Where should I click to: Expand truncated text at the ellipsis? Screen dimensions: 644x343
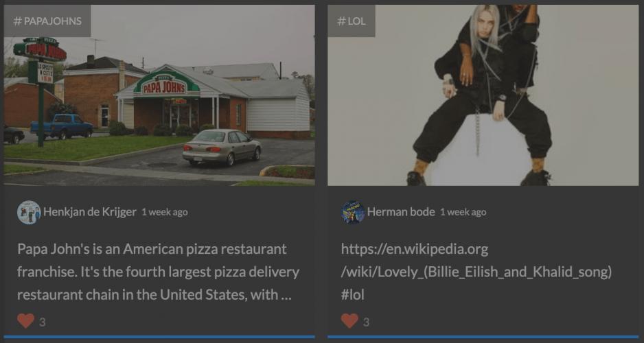(x=286, y=296)
